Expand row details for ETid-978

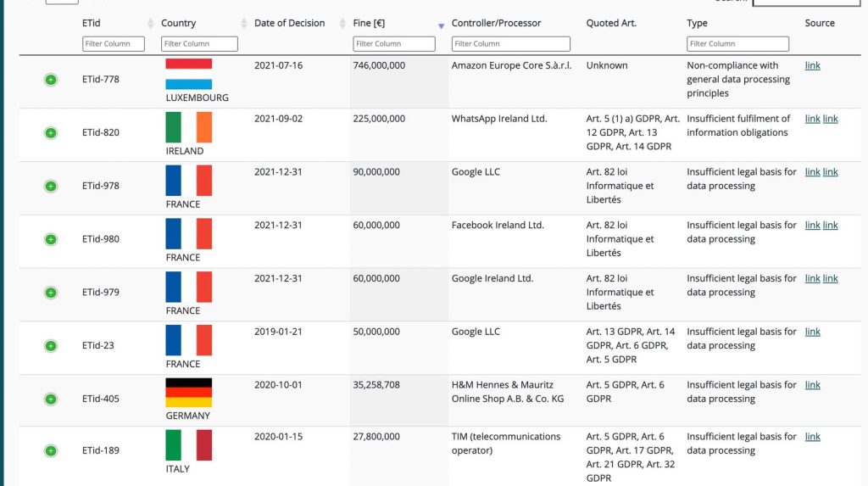[x=50, y=187]
